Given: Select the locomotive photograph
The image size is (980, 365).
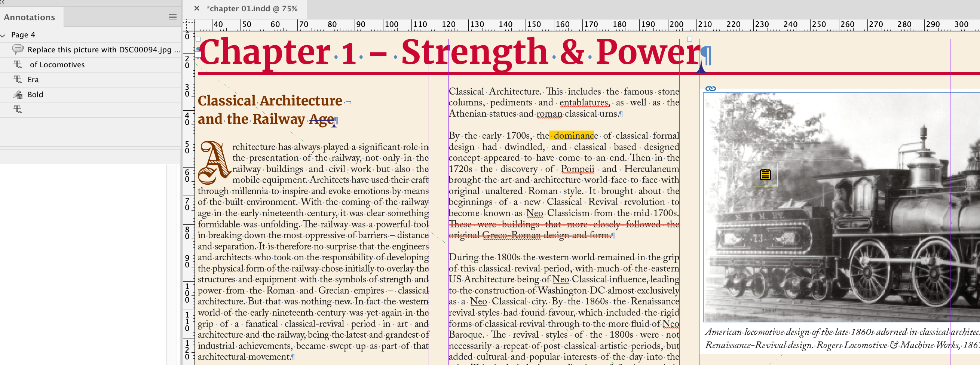Looking at the screenshot, I should point(842,207).
